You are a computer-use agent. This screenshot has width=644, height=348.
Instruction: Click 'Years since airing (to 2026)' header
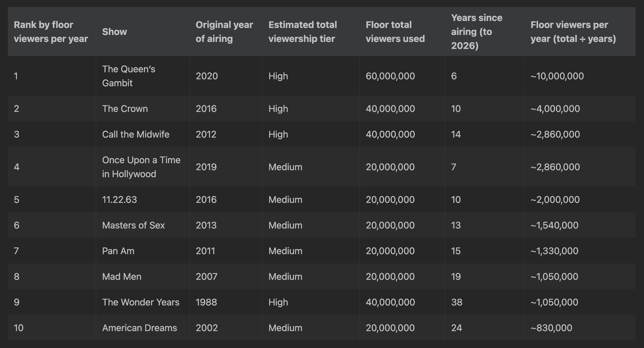coord(477,32)
